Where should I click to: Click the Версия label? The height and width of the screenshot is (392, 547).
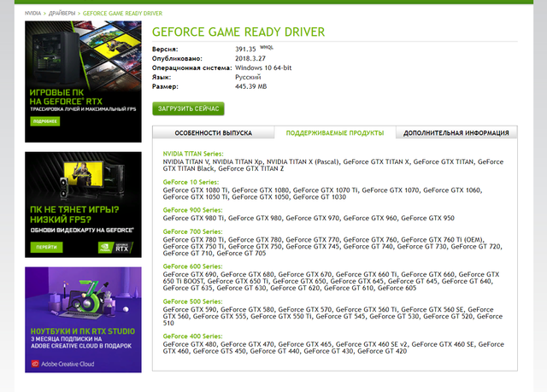pos(165,50)
